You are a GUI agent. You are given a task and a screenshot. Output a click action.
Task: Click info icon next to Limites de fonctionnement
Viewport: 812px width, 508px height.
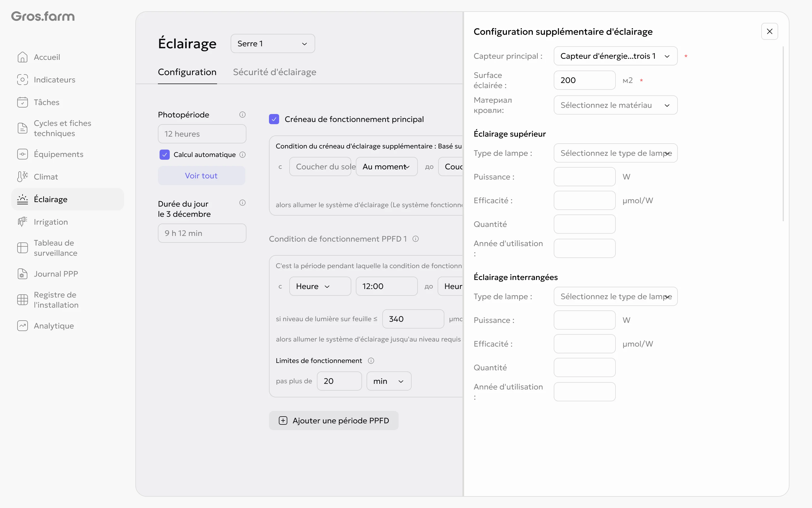click(x=371, y=360)
